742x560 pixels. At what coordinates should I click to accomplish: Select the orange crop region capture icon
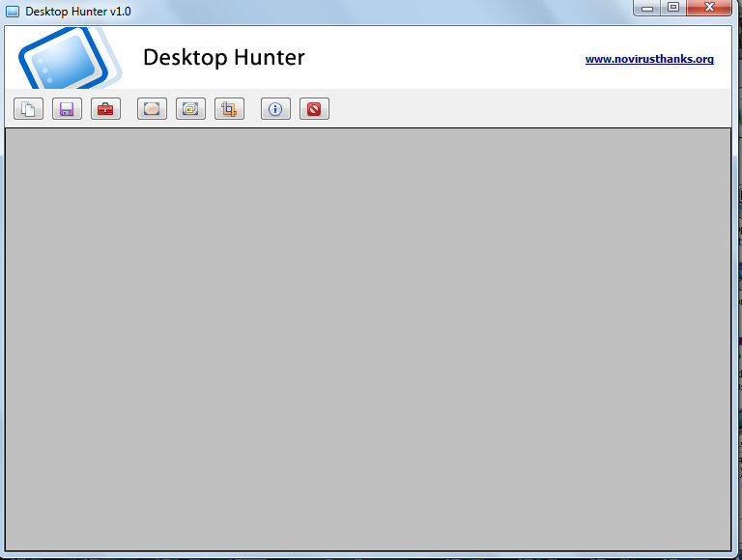[x=230, y=109]
